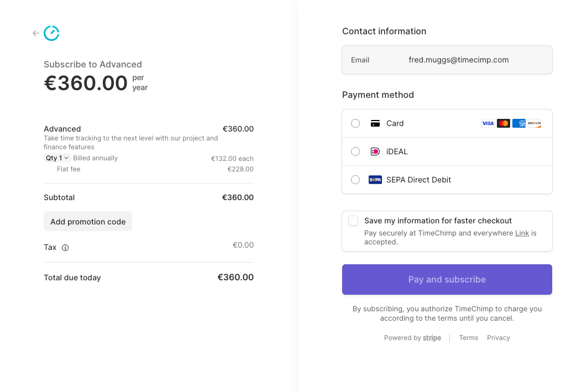
Task: Click the Link underlined word
Action: pyautogui.click(x=522, y=233)
